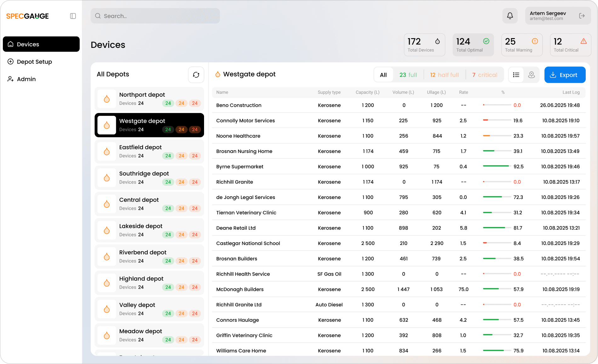Open Depot Setup in sidebar
598x364 pixels.
pos(34,62)
